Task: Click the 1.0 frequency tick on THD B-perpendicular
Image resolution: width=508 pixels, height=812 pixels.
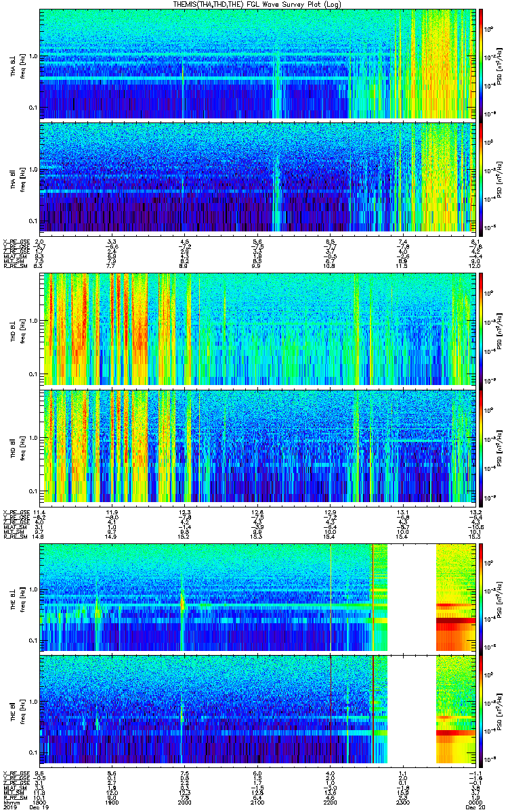Action: point(33,321)
